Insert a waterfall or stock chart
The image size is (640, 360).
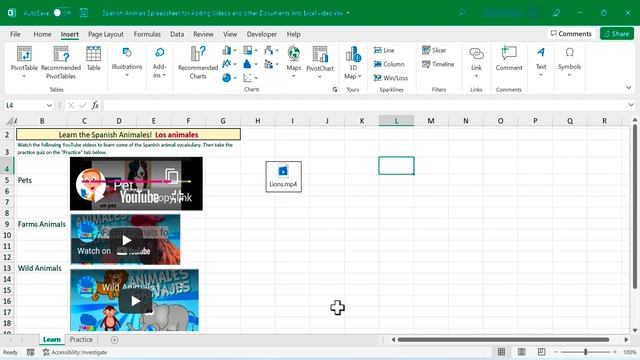point(271,50)
